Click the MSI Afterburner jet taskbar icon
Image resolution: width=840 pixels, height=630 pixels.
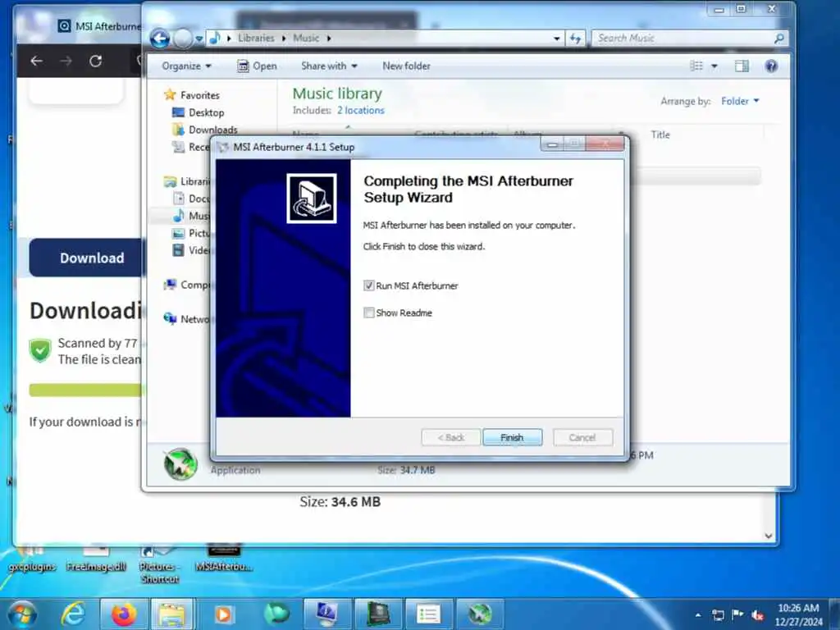pos(479,614)
